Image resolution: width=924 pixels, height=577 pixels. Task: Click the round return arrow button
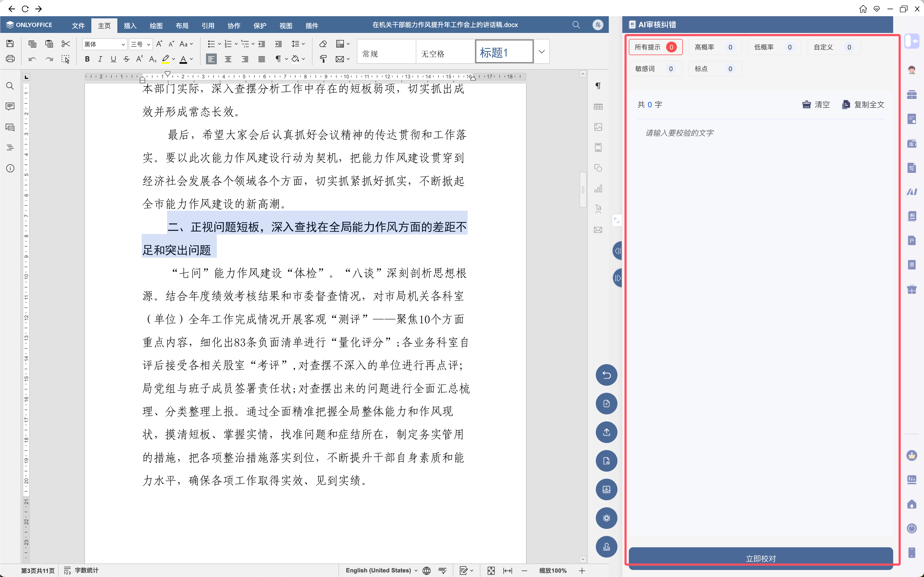pos(606,375)
